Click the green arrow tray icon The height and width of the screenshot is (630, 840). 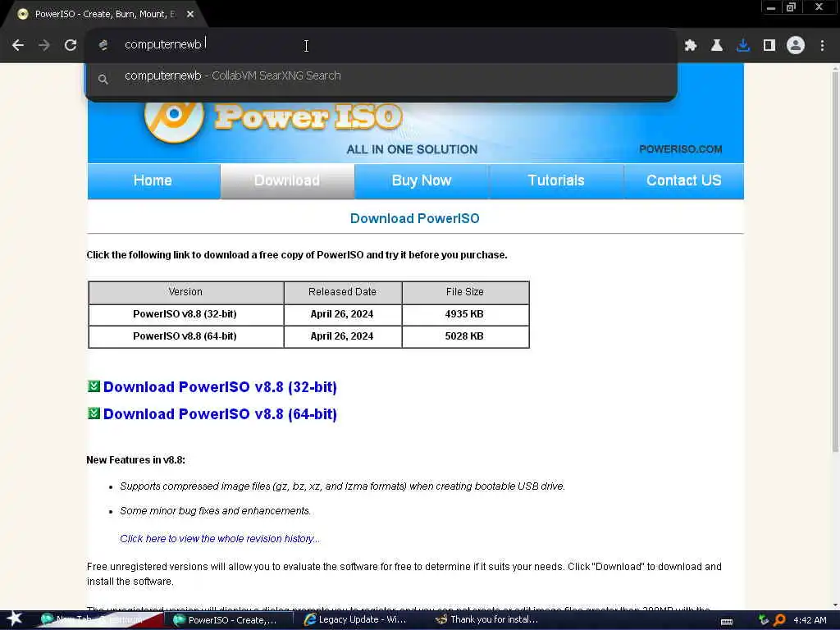(764, 620)
